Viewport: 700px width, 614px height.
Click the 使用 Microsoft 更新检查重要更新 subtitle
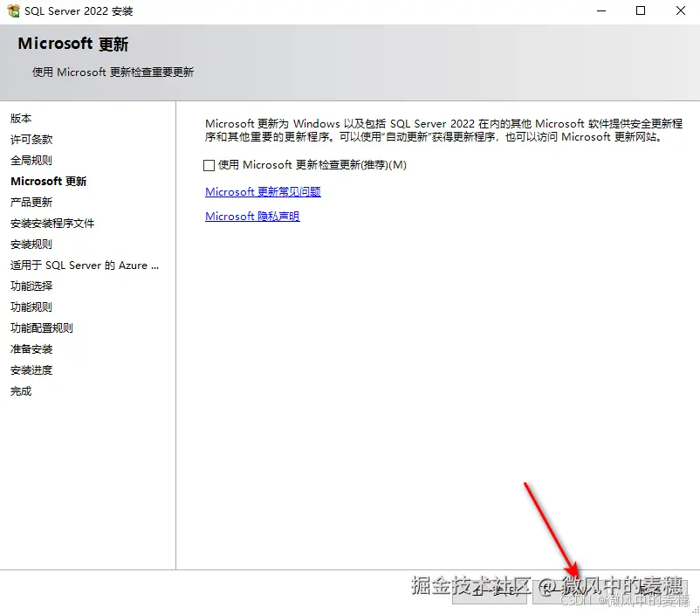[x=113, y=72]
